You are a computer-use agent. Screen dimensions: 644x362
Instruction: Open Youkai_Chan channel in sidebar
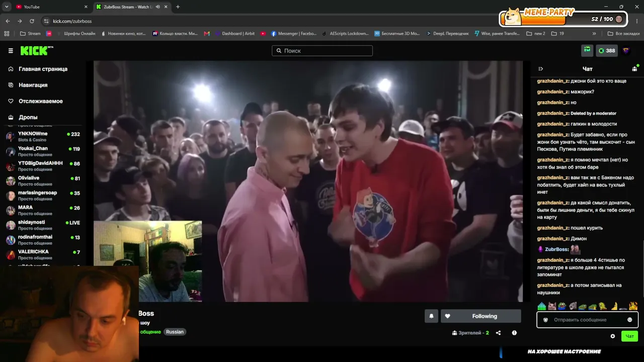tap(43, 151)
